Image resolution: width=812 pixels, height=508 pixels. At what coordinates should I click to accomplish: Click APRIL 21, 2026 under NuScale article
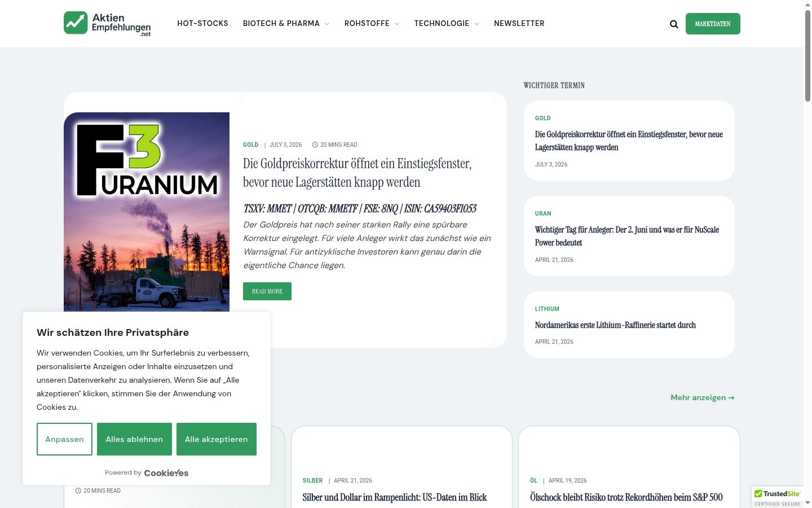(x=554, y=260)
